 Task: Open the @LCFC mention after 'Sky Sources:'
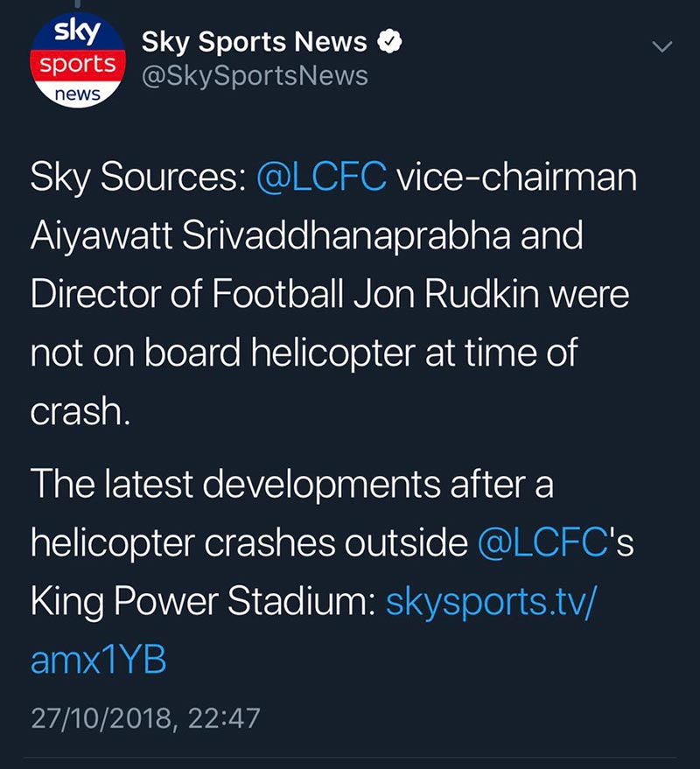tap(322, 179)
